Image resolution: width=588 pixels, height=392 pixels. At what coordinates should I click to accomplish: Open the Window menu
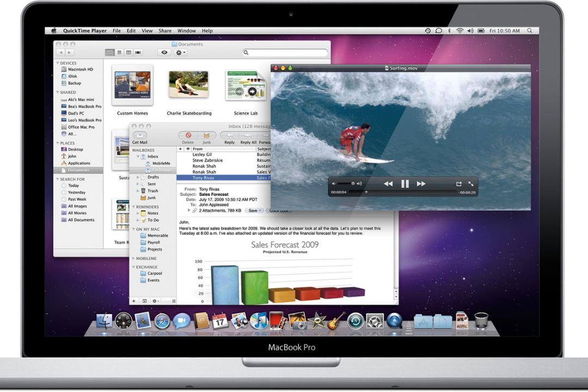point(187,30)
